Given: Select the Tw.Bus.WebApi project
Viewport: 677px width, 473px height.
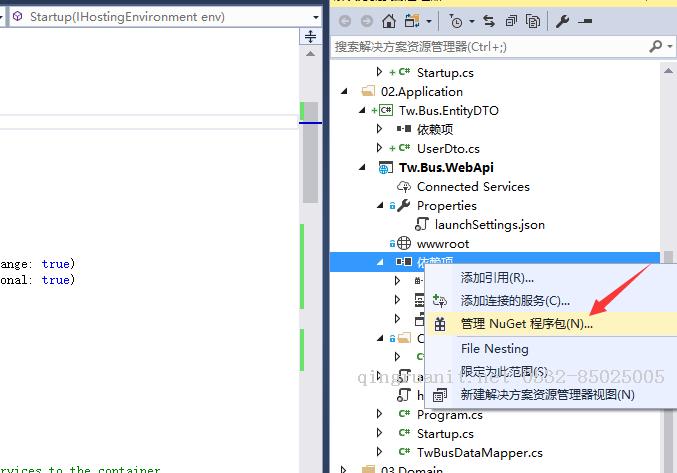Looking at the screenshot, I should 446,167.
